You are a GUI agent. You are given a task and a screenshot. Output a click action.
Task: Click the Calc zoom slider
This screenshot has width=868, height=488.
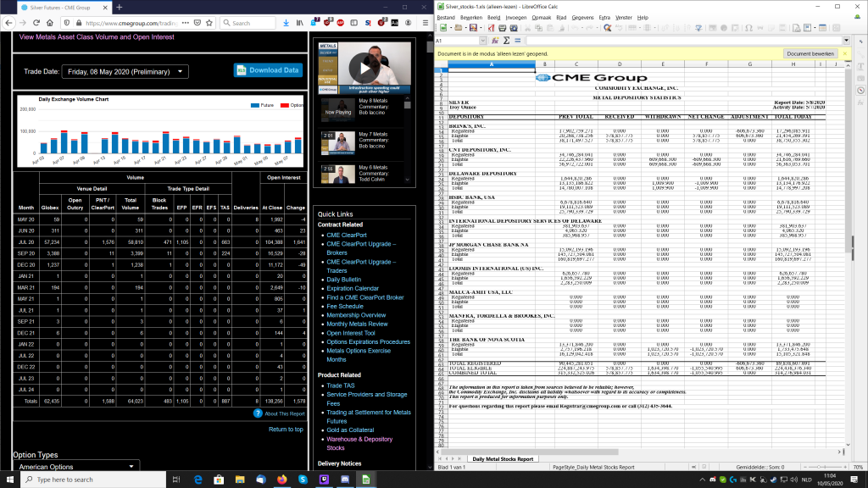(826, 468)
